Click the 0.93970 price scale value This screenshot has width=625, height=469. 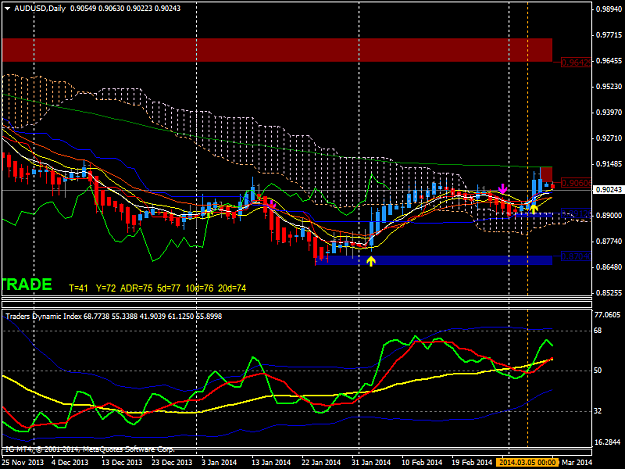coord(609,112)
